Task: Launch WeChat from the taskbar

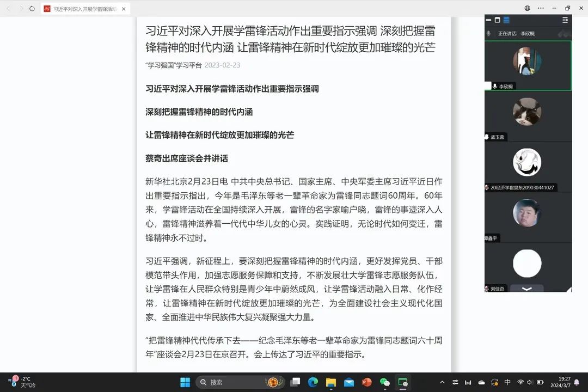Action: 384,382
